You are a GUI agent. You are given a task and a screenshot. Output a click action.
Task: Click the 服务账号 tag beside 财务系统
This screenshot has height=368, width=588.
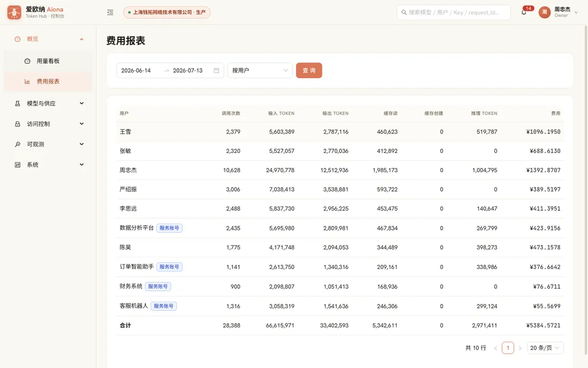[158, 287]
